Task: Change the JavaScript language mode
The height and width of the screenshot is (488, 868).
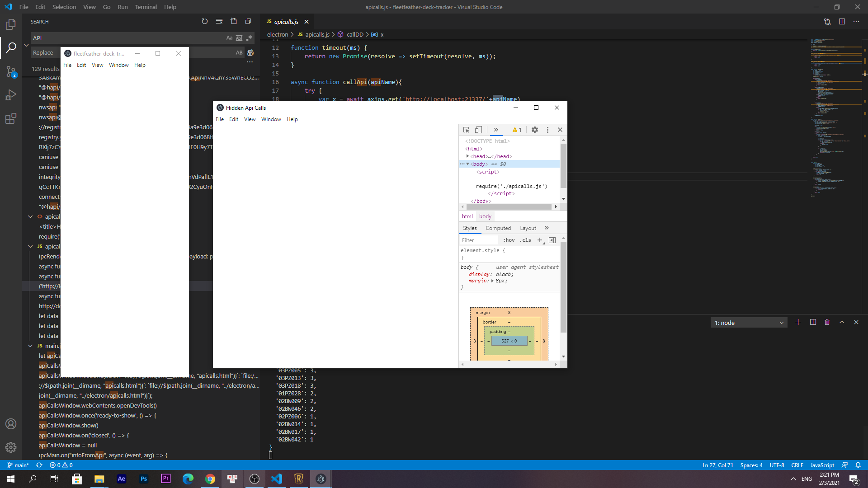Action: 822,465
